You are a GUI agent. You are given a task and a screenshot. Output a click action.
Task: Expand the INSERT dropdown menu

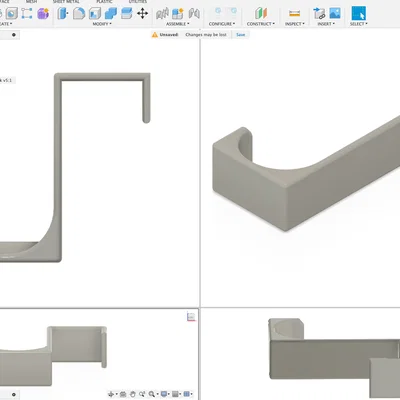pyautogui.click(x=326, y=24)
